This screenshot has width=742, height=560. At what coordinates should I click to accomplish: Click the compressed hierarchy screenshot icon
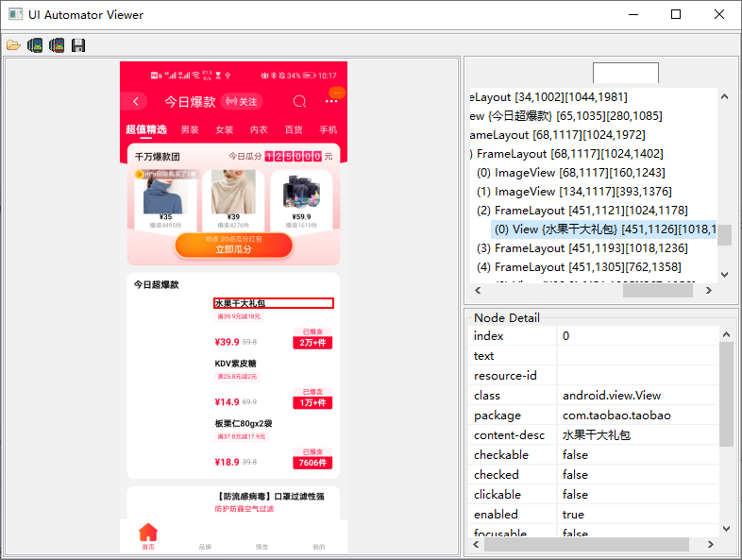click(57, 45)
